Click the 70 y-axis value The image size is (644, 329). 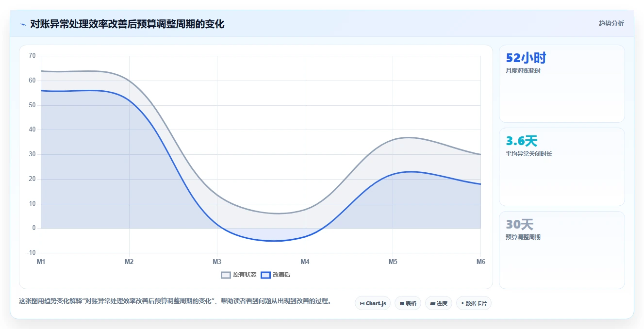pyautogui.click(x=32, y=56)
